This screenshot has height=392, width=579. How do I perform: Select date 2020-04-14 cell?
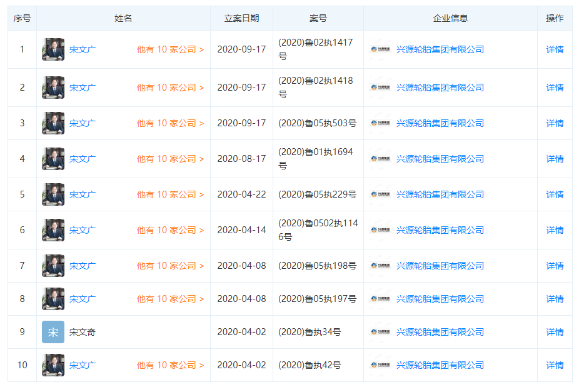point(241,230)
